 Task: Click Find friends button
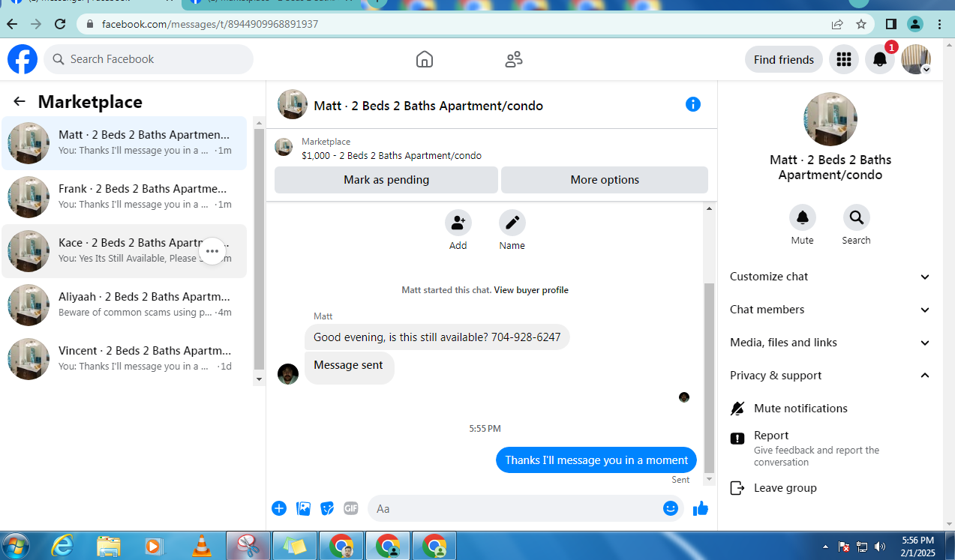point(784,59)
